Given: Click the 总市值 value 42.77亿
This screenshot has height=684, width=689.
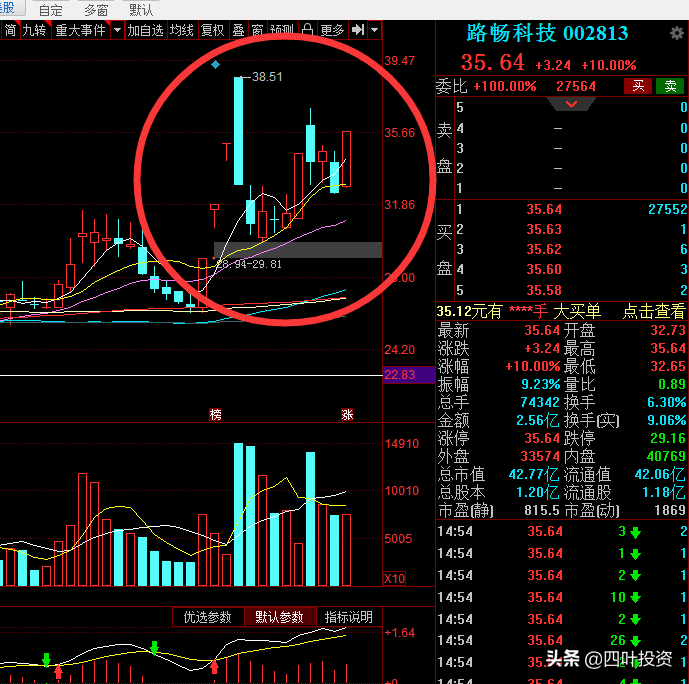Looking at the screenshot, I should (x=534, y=474).
